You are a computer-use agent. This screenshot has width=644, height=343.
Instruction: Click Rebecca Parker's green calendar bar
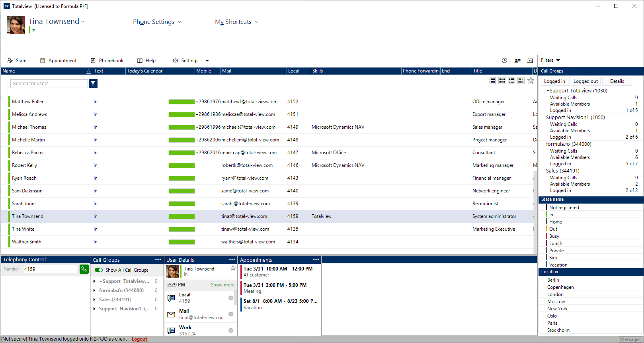[x=181, y=153]
